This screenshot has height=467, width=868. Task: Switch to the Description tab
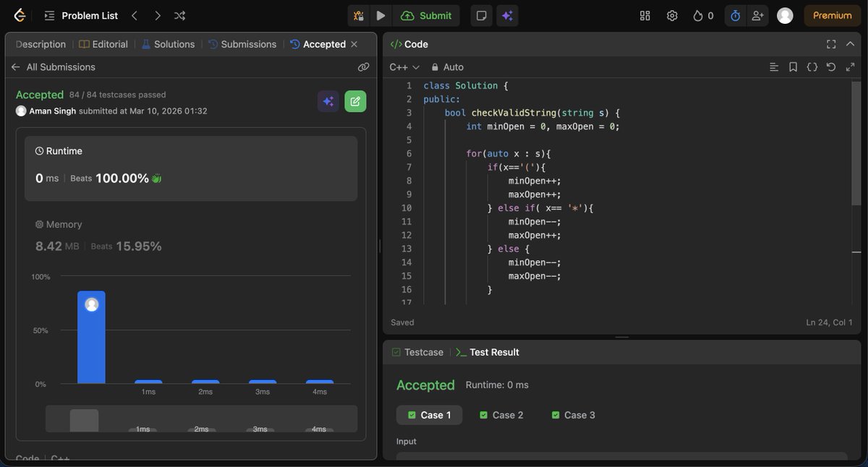tap(41, 44)
